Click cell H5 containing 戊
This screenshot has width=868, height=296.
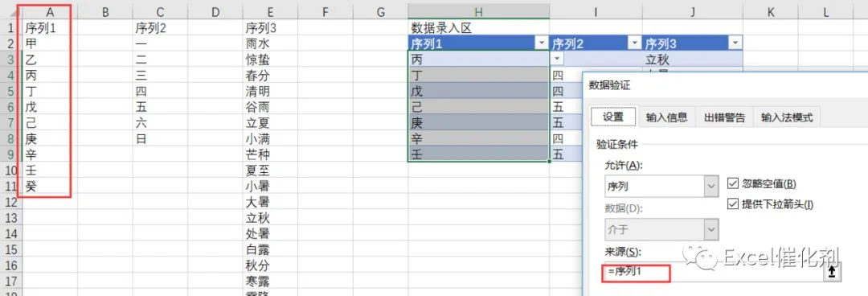[478, 91]
